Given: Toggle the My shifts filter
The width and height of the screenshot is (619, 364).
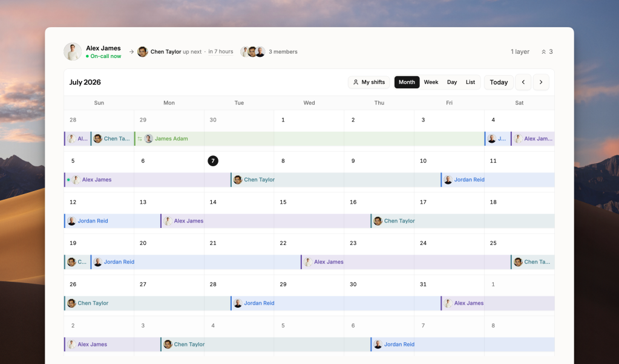Looking at the screenshot, I should (368, 82).
